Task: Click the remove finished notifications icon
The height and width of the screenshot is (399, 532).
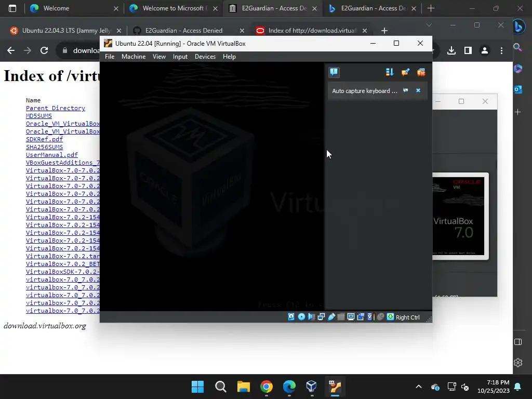Action: (421, 72)
